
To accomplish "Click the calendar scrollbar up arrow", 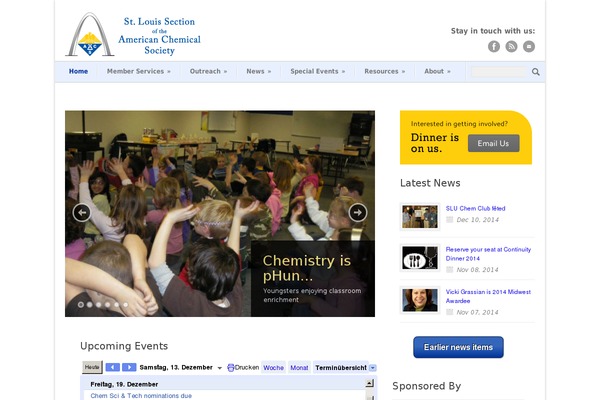I will pos(370,383).
